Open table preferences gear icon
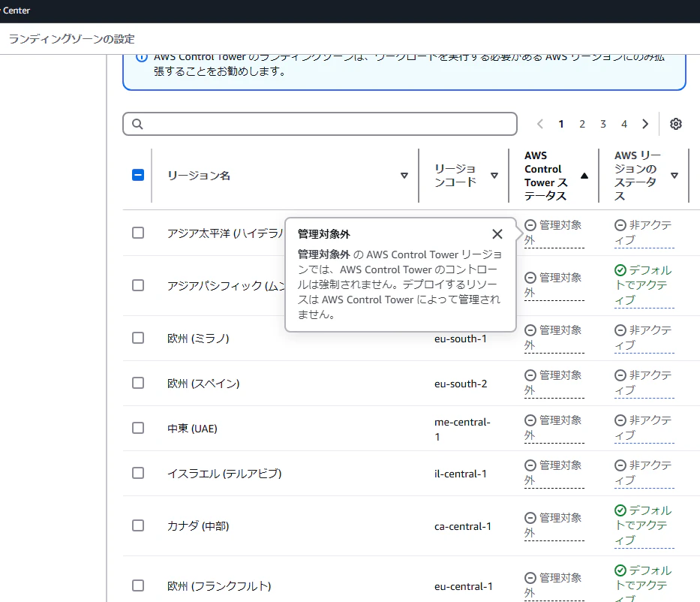 (676, 124)
